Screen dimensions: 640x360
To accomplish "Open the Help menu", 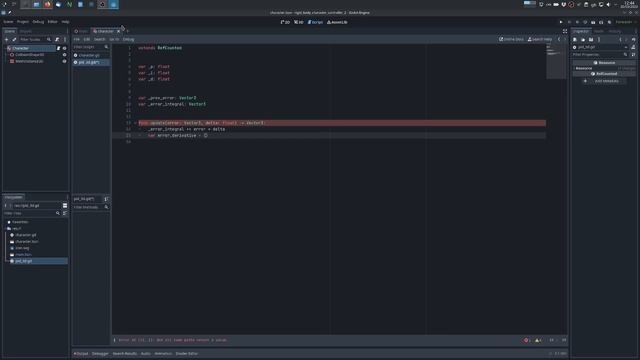I will (x=65, y=22).
